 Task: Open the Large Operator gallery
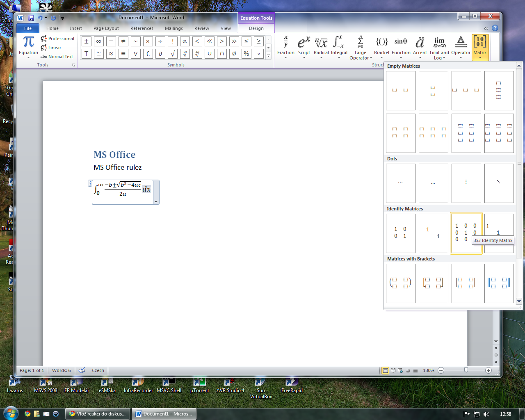coord(361,48)
